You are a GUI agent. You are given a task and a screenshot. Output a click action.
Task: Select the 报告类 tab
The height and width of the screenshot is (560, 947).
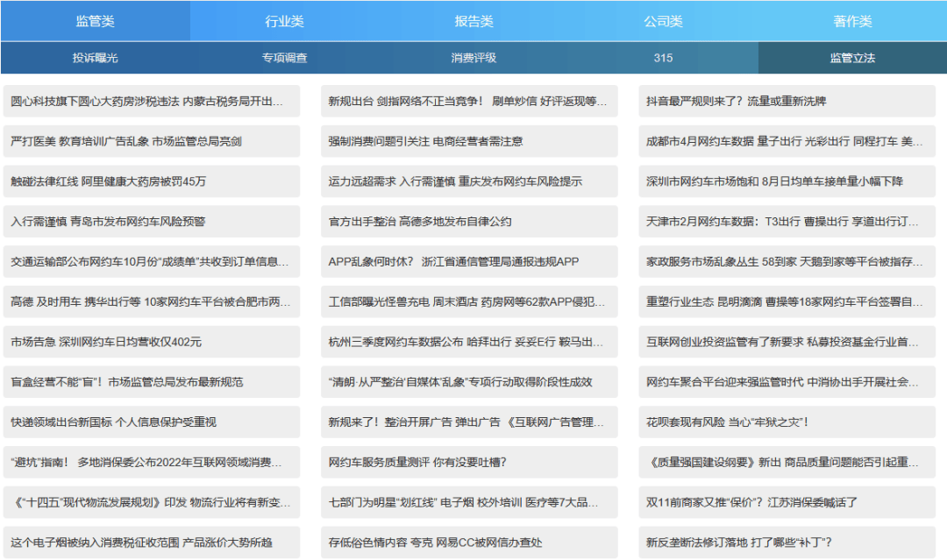point(473,21)
